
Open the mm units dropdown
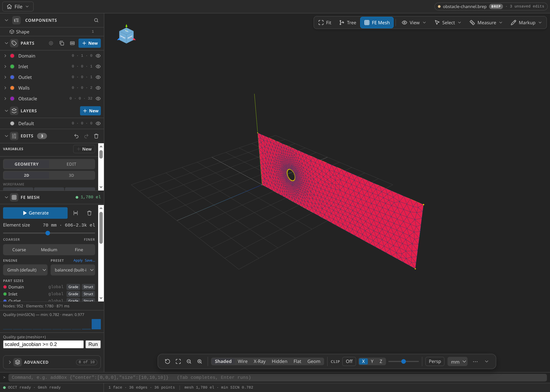tap(457, 362)
